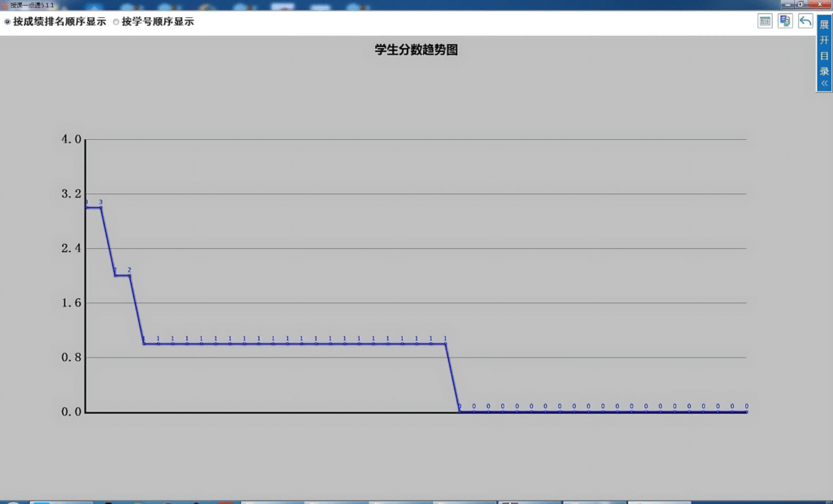Image resolution: width=833 pixels, height=504 pixels.
Task: Select the leftmost data point on the line
Action: tap(86, 207)
